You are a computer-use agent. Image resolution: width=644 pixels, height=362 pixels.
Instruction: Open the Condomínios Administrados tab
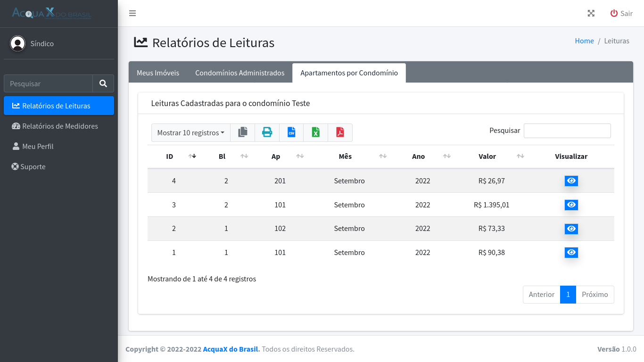(x=239, y=73)
